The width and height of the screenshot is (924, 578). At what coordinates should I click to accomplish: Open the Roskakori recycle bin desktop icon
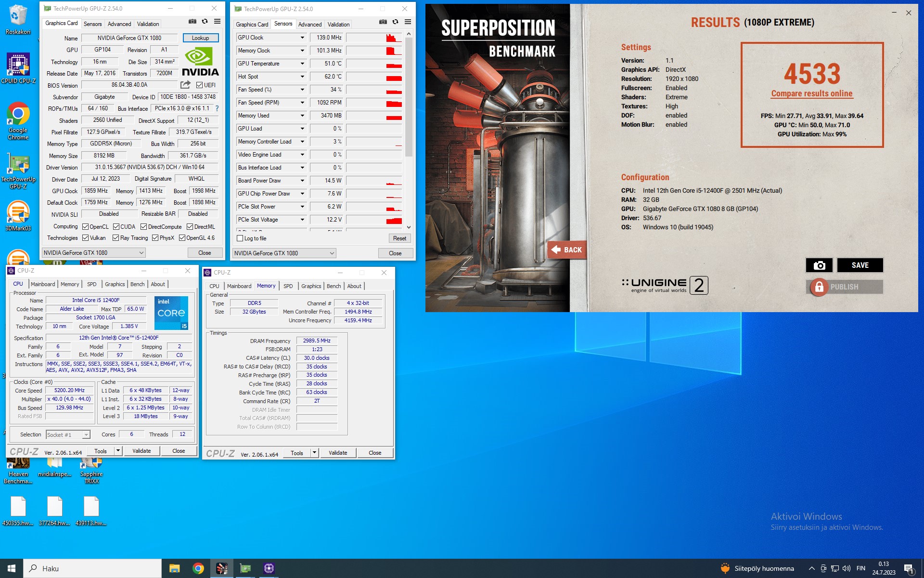(x=18, y=20)
